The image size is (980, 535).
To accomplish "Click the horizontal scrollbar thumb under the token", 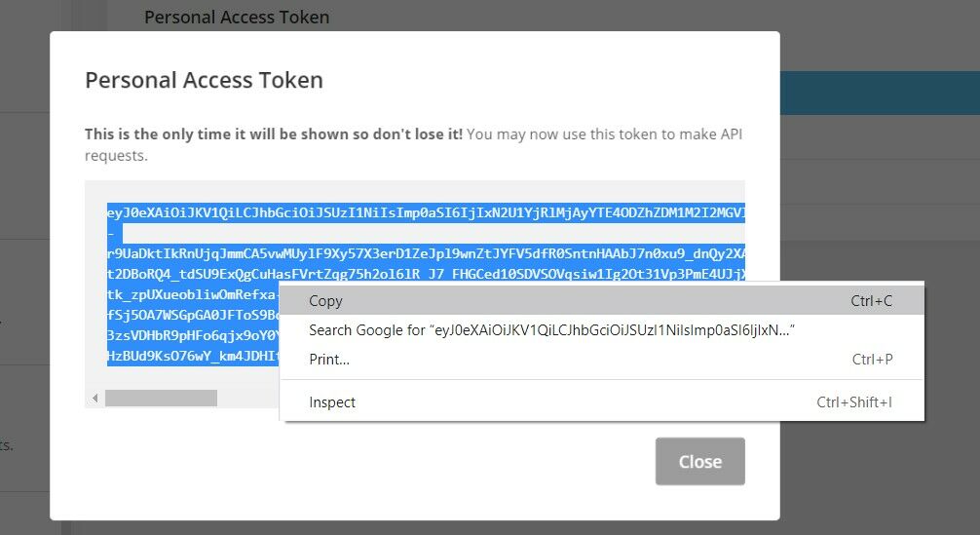I will pos(162,398).
